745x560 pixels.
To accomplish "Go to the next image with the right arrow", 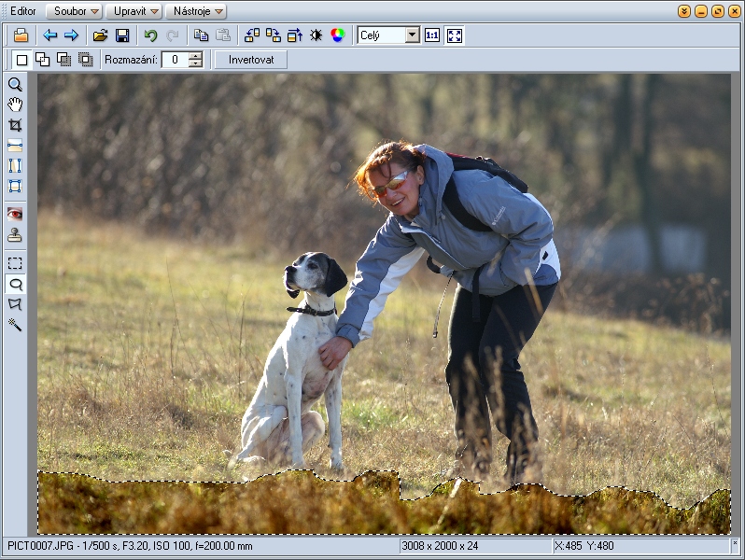I will [x=71, y=35].
